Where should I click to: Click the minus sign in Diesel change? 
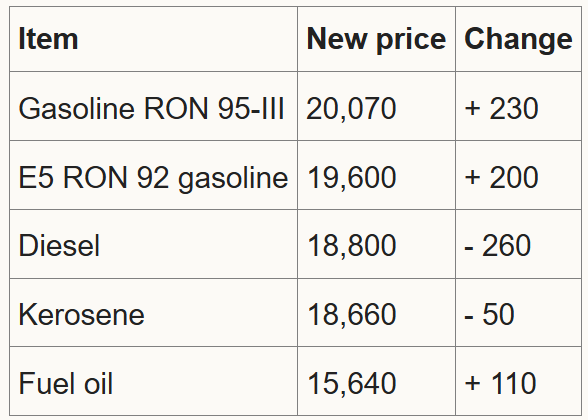coord(468,248)
